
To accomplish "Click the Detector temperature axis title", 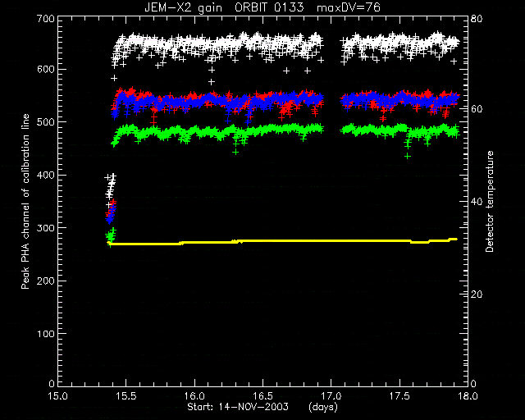I will [490, 201].
